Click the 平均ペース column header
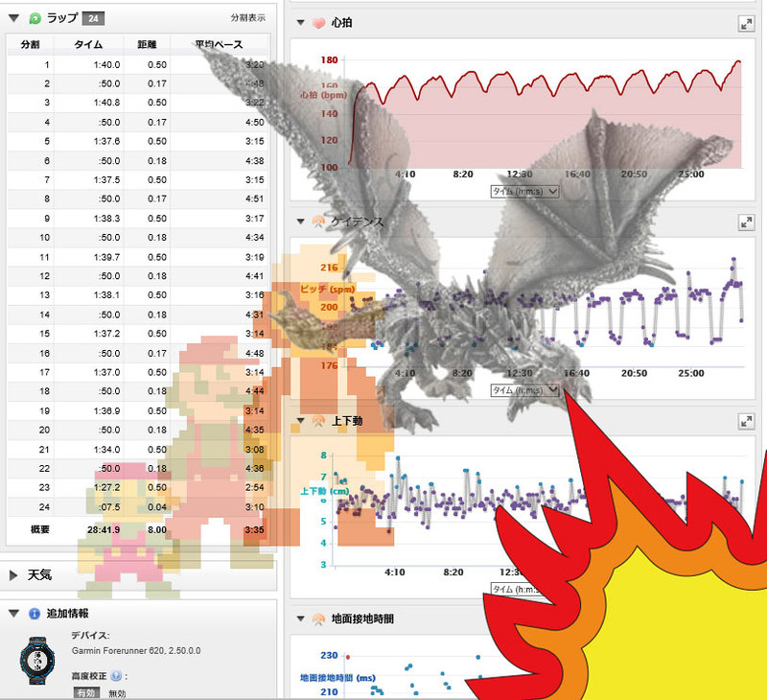This screenshot has height=700, width=767. [221, 44]
